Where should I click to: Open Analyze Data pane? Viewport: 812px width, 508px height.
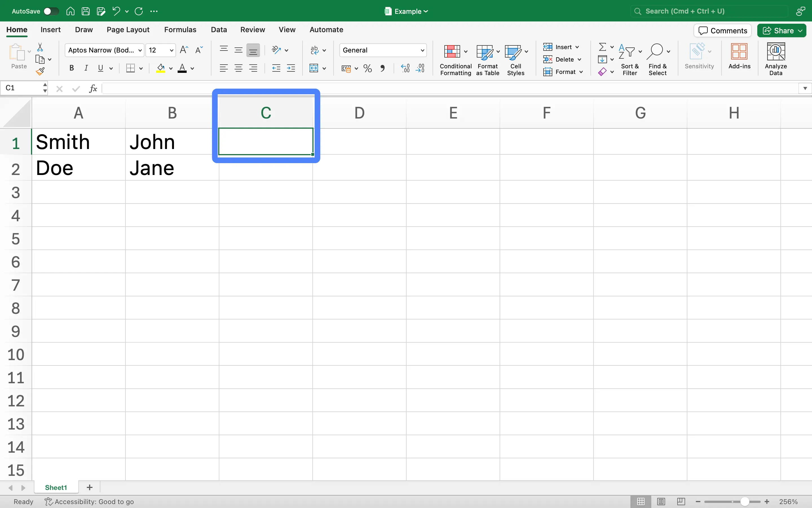[x=776, y=60]
